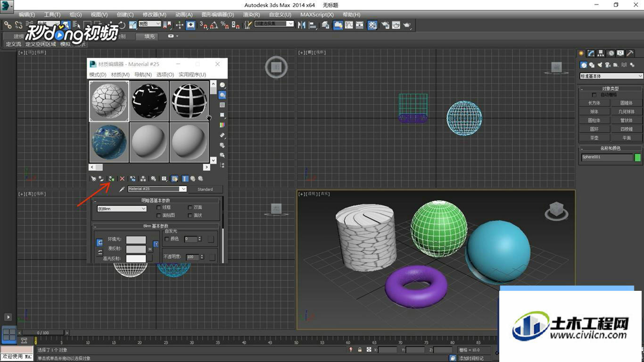Image resolution: width=644 pixels, height=362 pixels.
Task: Enable the 自发光 颜色 checkbox
Action: tap(167, 239)
